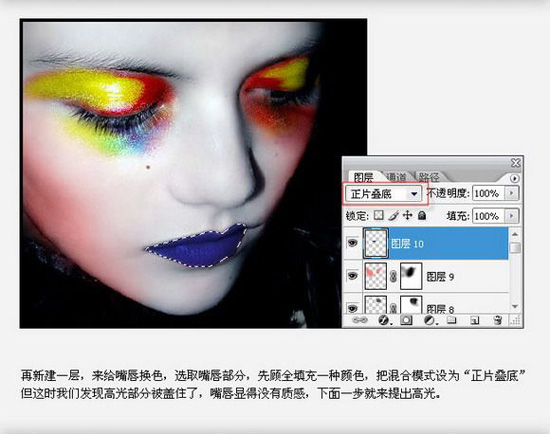Click the 不透明度 value field
This screenshot has height=434, width=550.
488,193
